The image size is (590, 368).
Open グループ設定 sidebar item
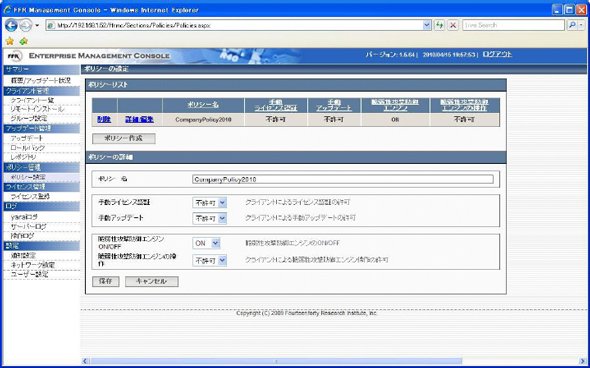pos(29,118)
